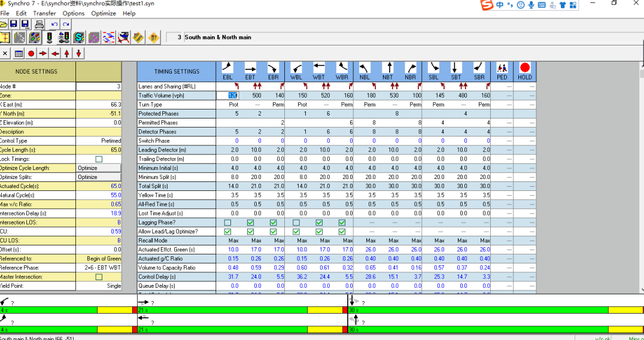Image resolution: width=644 pixels, height=340 pixels.
Task: Uncheck Allow Lead/Lag Optimize for WBR
Action: click(342, 232)
